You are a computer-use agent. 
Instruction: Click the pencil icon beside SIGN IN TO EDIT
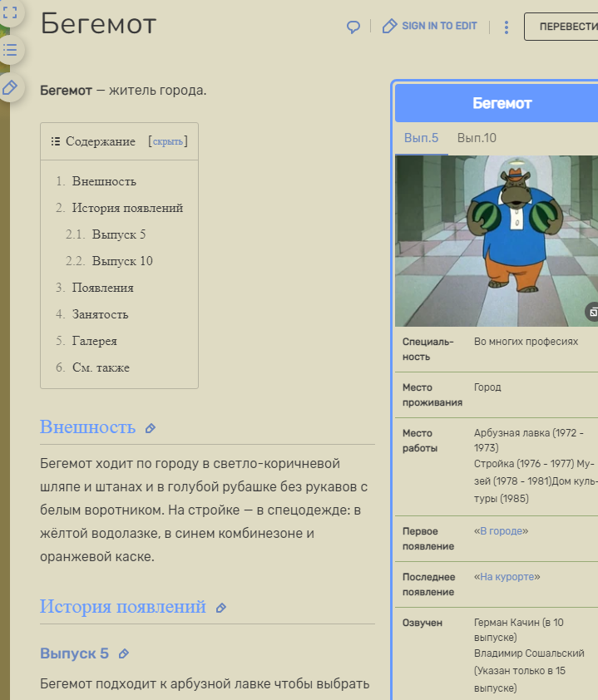389,27
